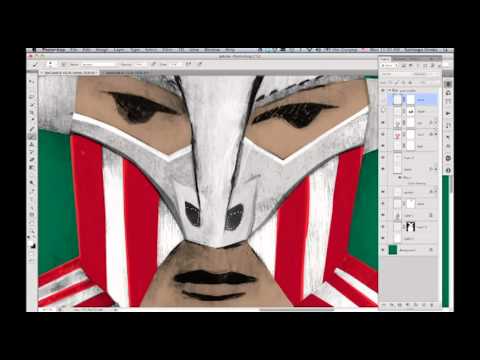The height and width of the screenshot is (360, 480).
Task: Open the layer filter kind dropdown
Action: (x=389, y=66)
